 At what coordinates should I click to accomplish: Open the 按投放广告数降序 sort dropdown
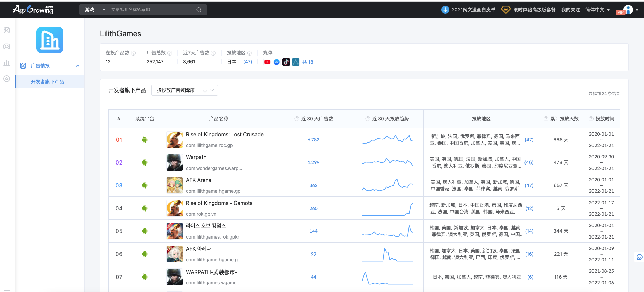point(185,90)
